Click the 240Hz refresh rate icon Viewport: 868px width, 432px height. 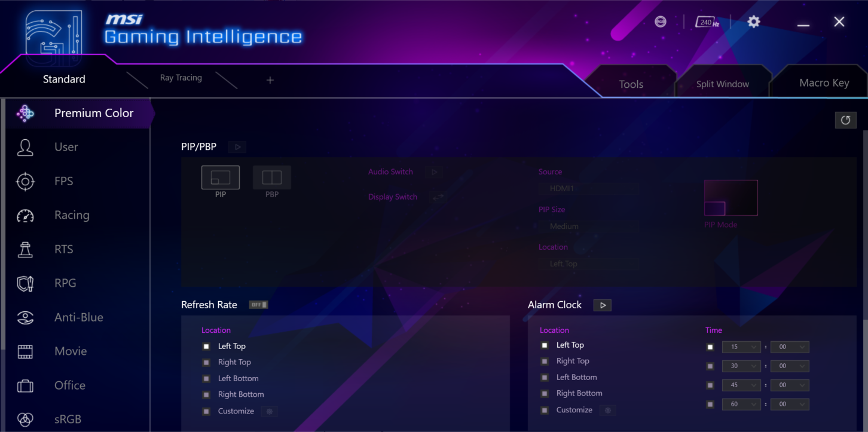click(707, 22)
